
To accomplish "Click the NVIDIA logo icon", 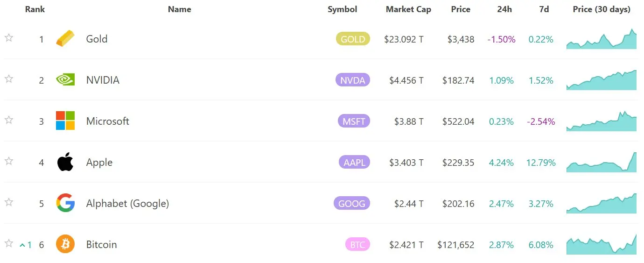I will point(65,80).
